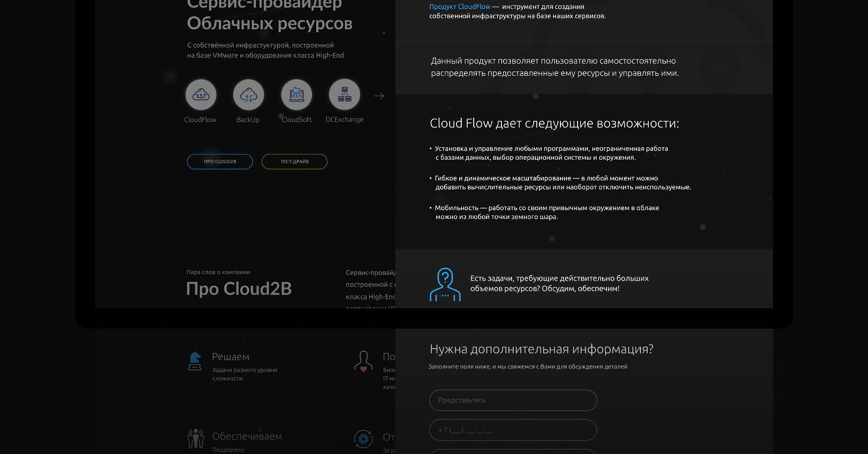The height and width of the screenshot is (454, 868).
Task: Click the heading Облачных ресурсов
Action: pos(269,23)
